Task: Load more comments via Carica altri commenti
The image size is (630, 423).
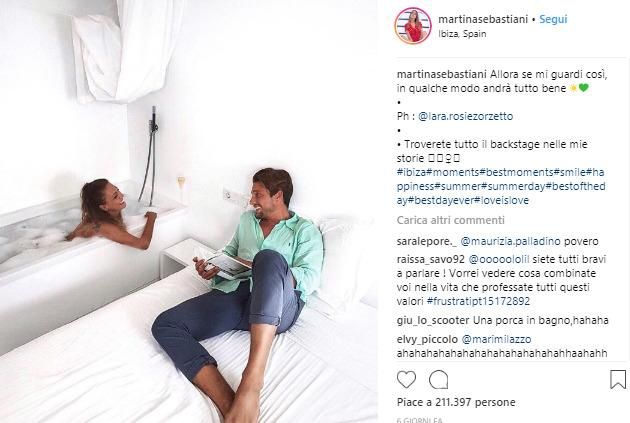Action: 450,220
